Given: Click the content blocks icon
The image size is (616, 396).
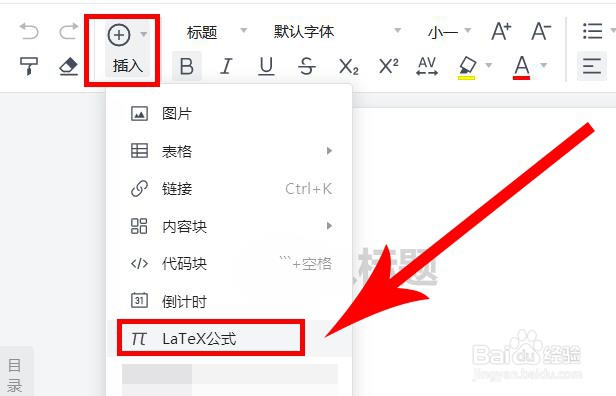Looking at the screenshot, I should [139, 226].
